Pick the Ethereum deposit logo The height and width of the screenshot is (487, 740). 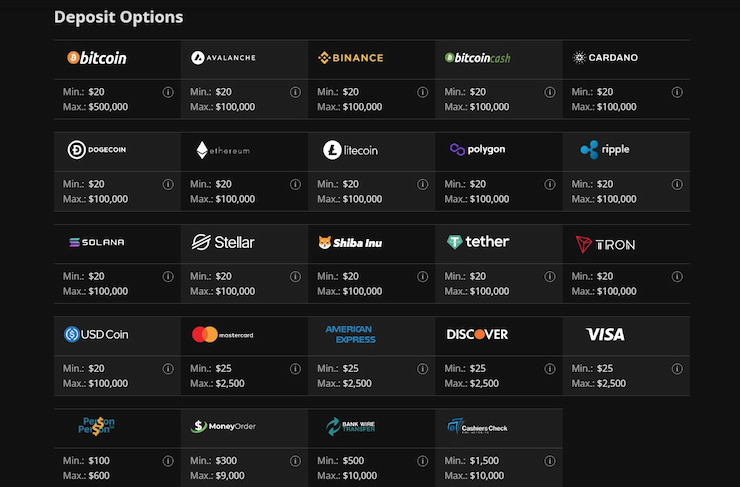tap(223, 150)
